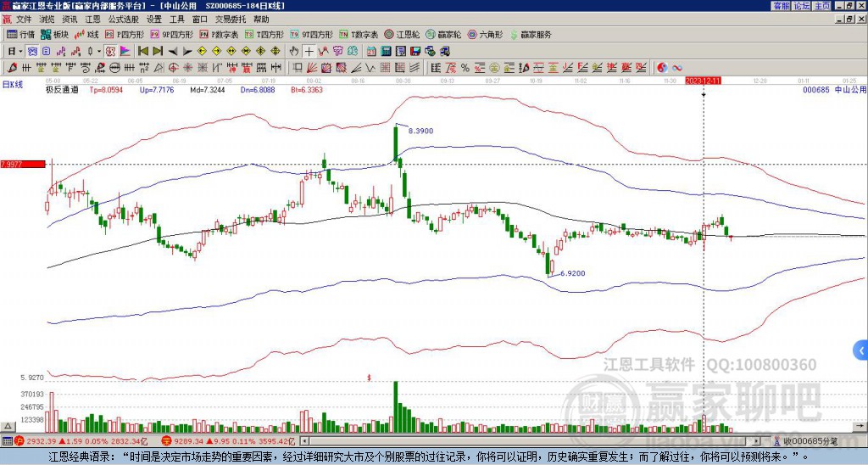868x465 pixels.
Task: Select the percent % tool
Action: point(465,68)
